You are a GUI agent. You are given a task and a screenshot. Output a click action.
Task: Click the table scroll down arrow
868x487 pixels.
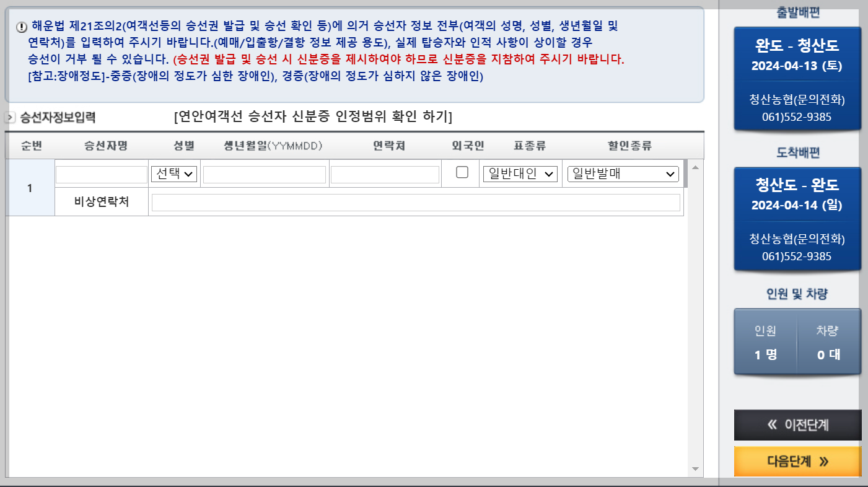pos(695,469)
